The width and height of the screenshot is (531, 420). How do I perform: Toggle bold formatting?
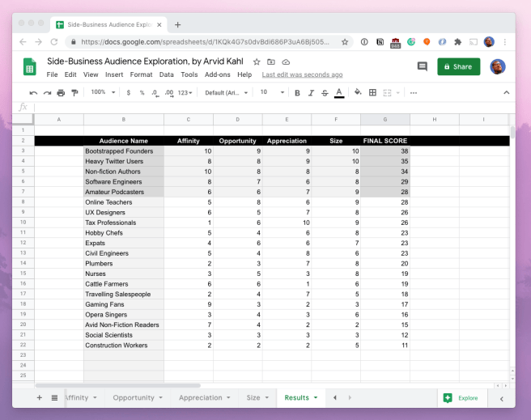click(x=297, y=93)
